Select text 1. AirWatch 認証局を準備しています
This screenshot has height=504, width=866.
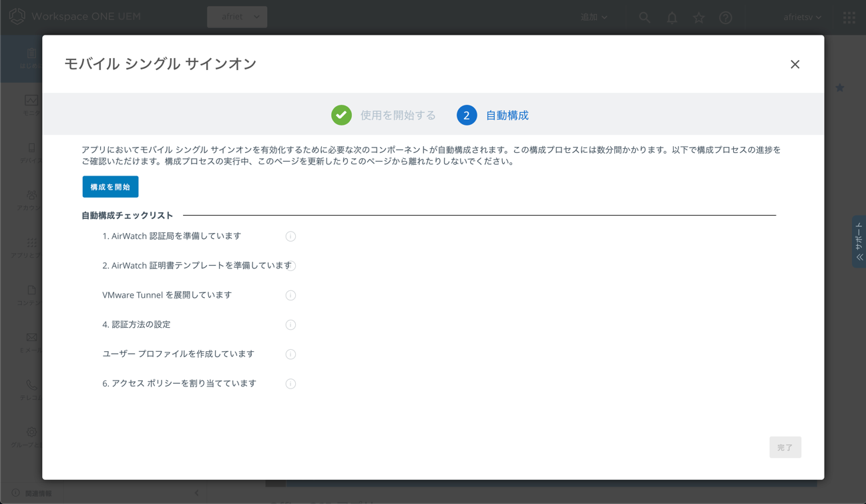[172, 236]
